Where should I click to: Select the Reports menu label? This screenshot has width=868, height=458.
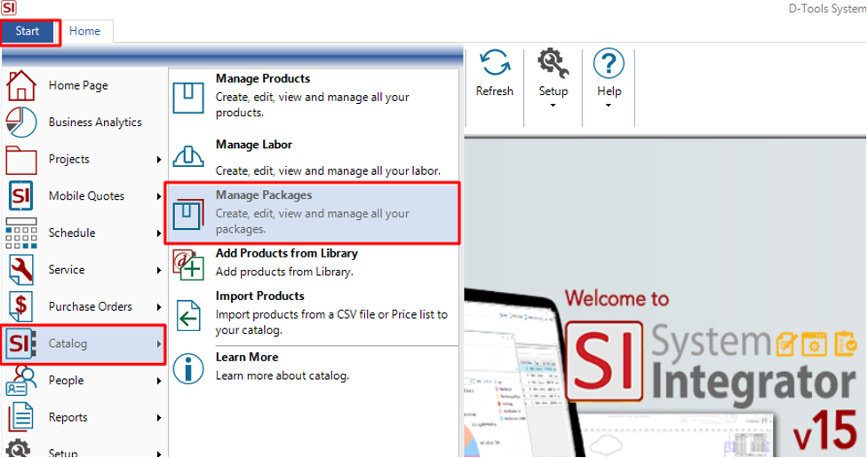tap(68, 417)
